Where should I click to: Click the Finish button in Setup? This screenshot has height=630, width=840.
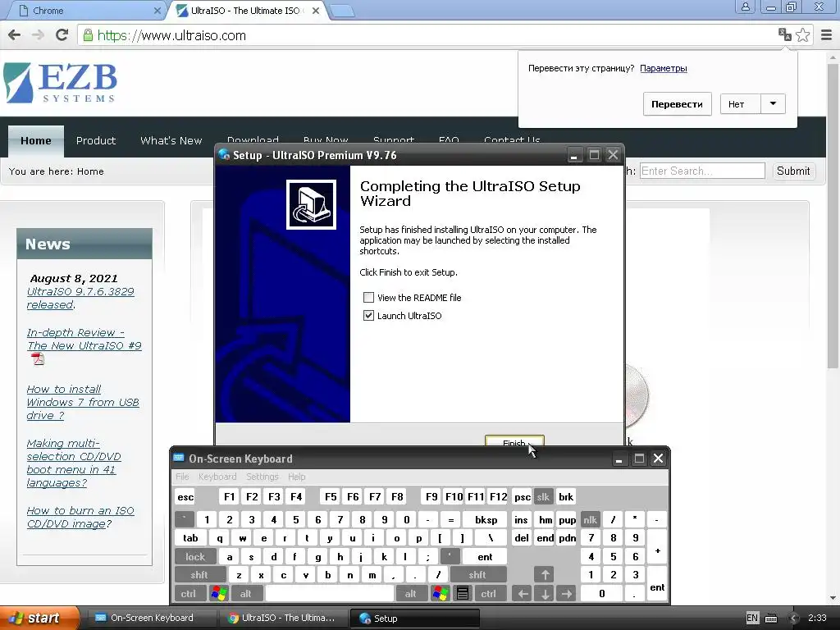514,441
